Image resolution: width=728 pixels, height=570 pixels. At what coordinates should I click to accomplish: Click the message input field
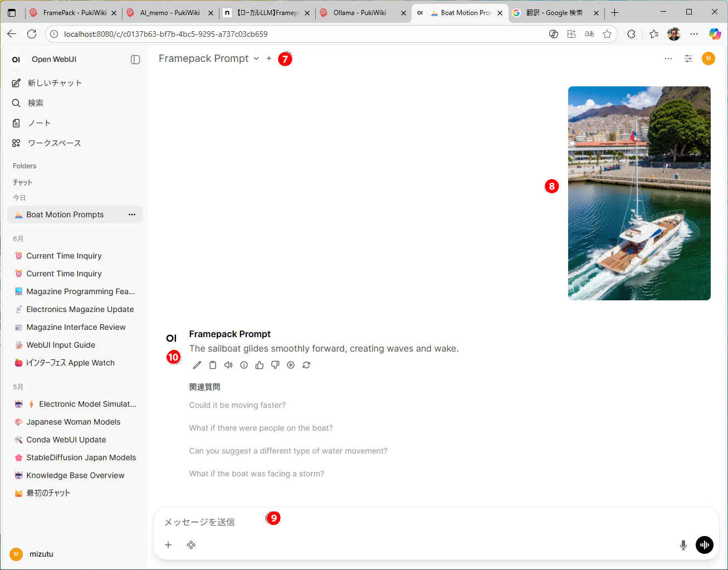coord(390,522)
